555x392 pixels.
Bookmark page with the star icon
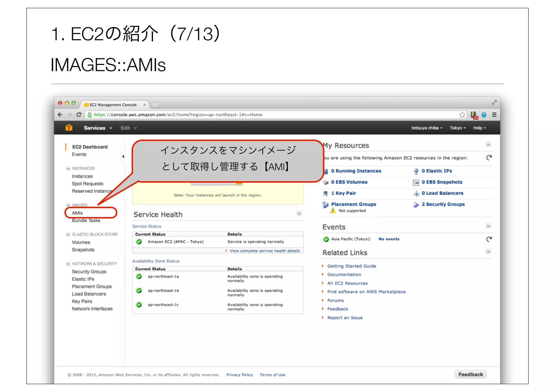(x=462, y=115)
